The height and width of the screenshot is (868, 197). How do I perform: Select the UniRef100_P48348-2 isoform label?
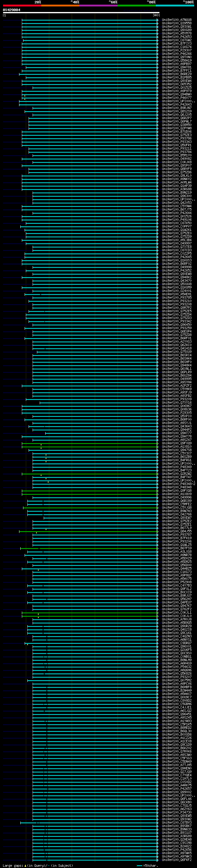pyautogui.click(x=179, y=484)
